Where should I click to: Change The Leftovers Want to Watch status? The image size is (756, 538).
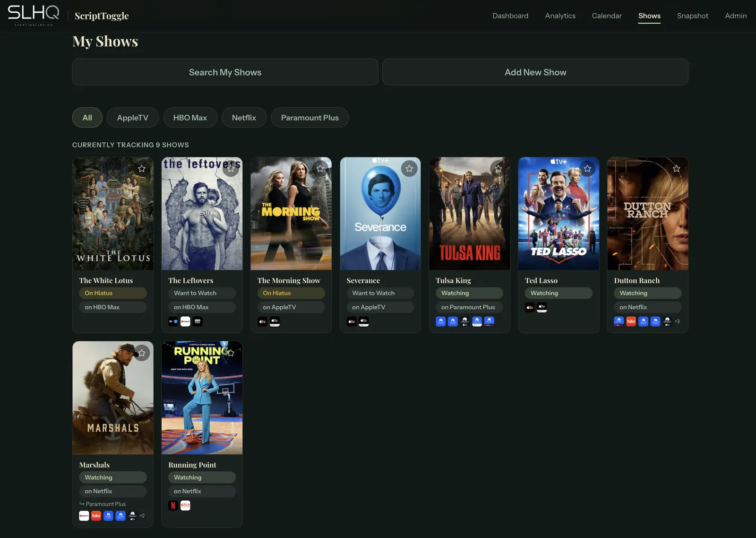coord(202,293)
